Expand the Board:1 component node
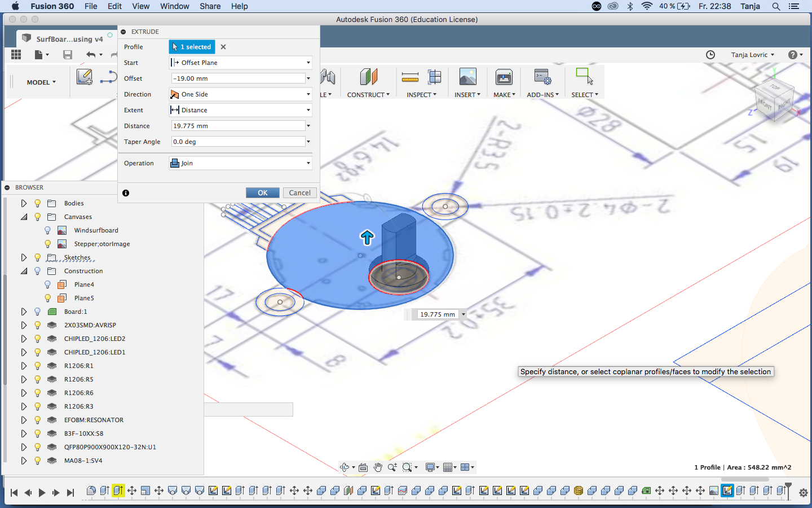812x508 pixels. click(x=24, y=312)
